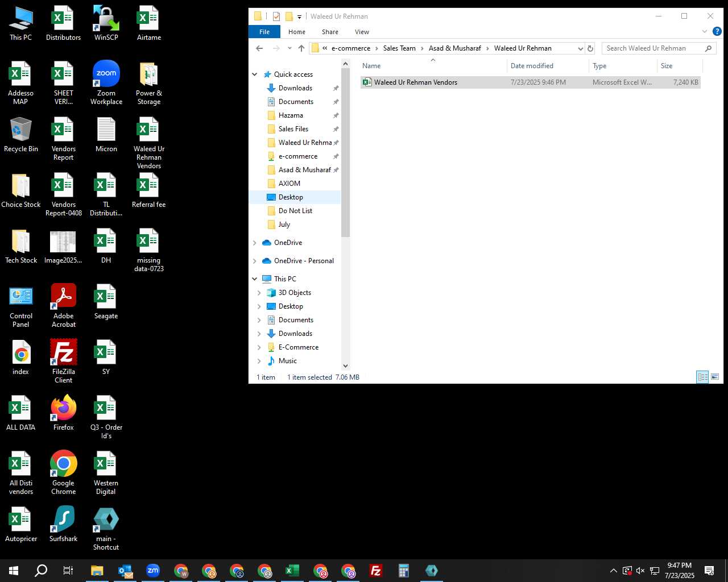Refresh the current folder view
The image size is (728, 582).
pos(590,48)
